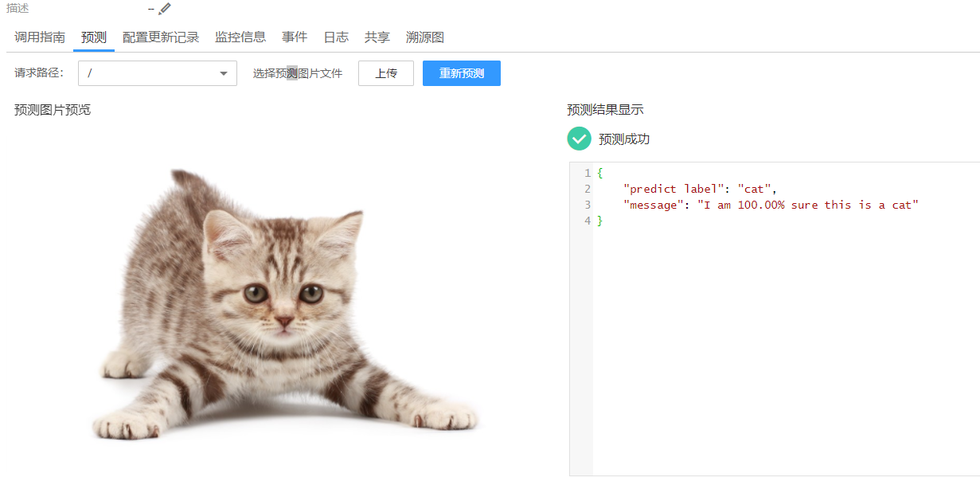Click the 预测成功 status text
This screenshot has width=980, height=497.
tap(623, 139)
